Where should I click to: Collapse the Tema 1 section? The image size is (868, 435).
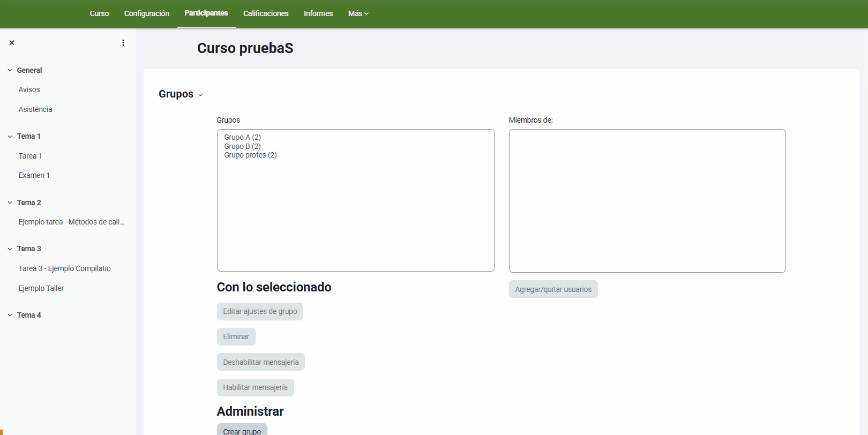[x=10, y=137]
